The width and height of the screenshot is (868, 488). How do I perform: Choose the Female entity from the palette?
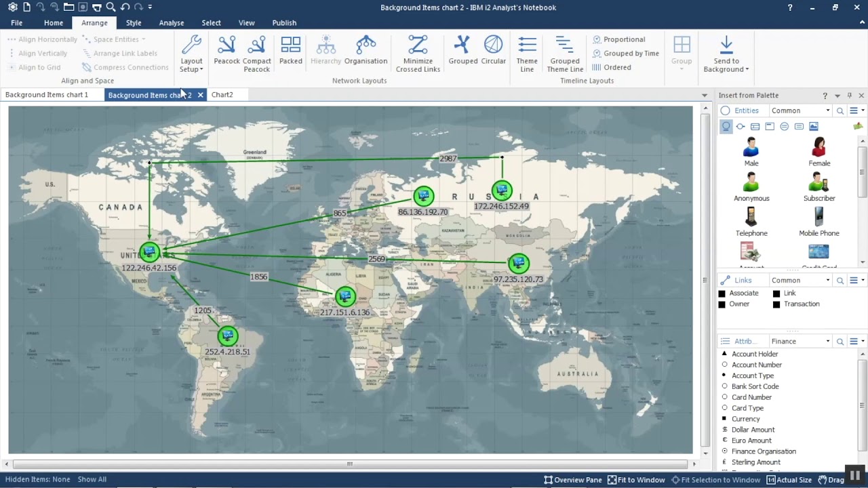[x=819, y=152]
